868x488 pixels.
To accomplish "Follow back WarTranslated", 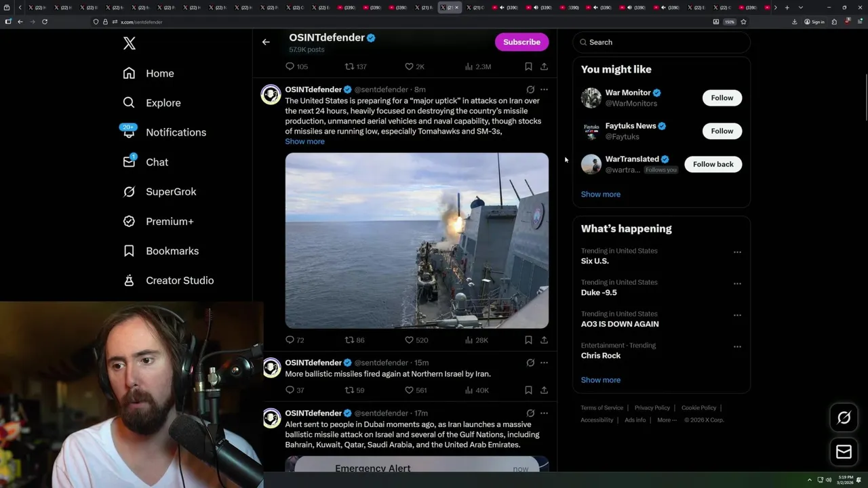I will click(713, 164).
